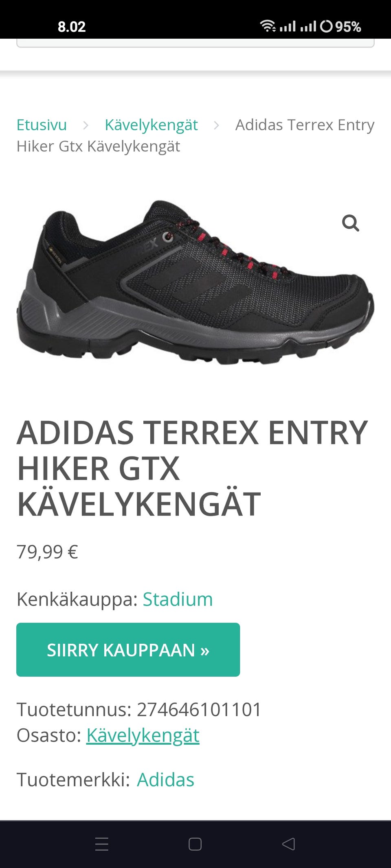Screen dimensions: 391x868
Task: Open the Stadium store link
Action: point(178,599)
